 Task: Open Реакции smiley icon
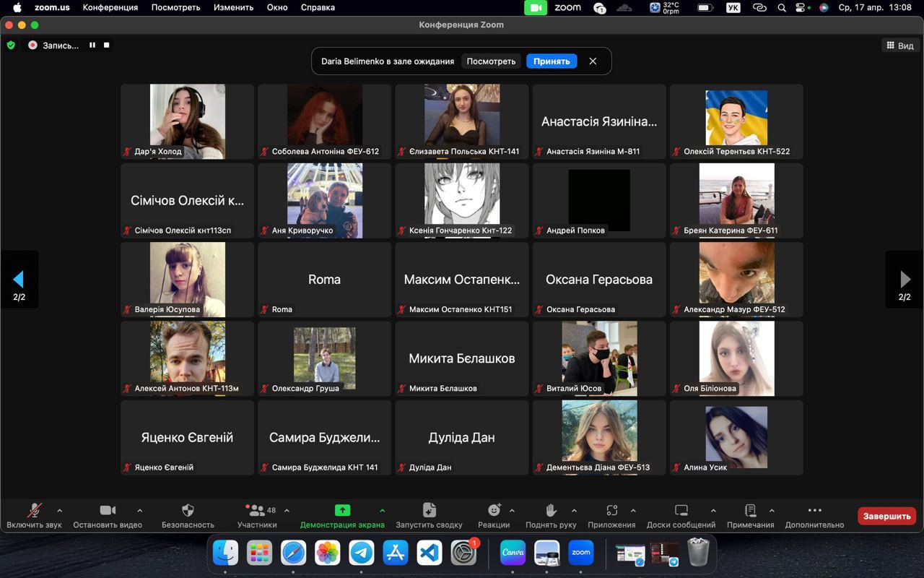pos(494,510)
